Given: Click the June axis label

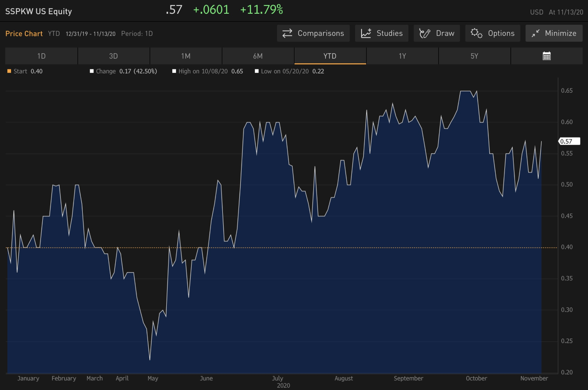Looking at the screenshot, I should [x=207, y=379].
